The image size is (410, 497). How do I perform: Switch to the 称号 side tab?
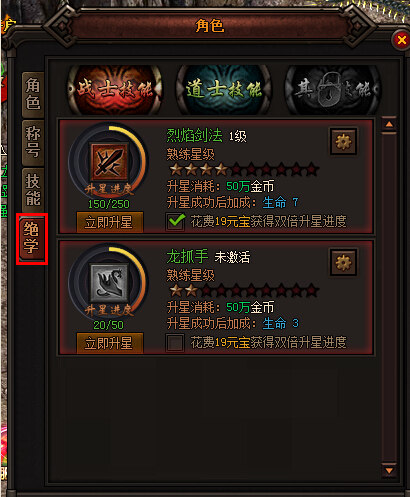pos(33,143)
